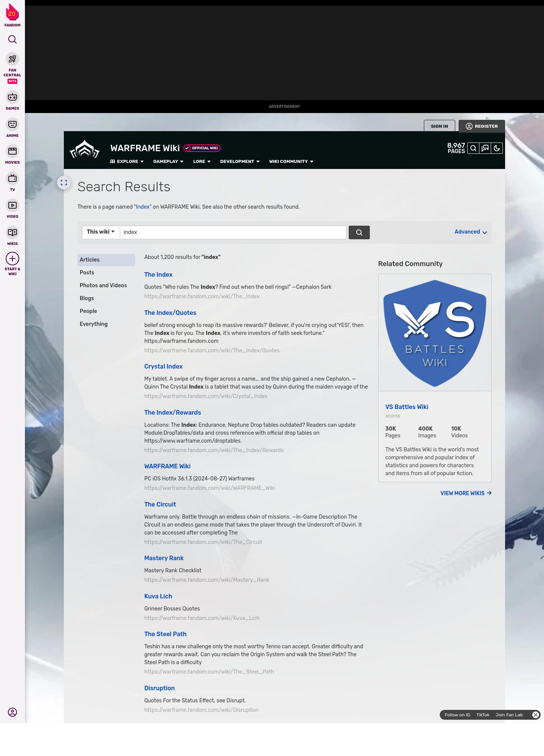Click the wiki header search icon
The height and width of the screenshot is (756, 544).
(473, 148)
